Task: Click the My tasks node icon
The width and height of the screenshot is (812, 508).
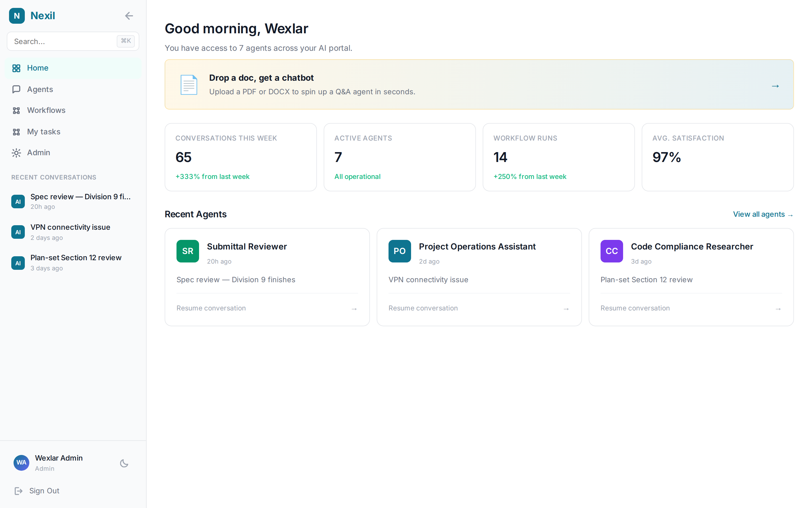Action: coord(16,132)
